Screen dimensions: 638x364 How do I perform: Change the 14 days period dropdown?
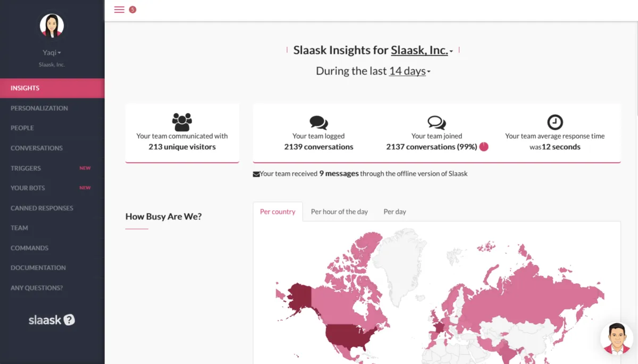click(409, 71)
